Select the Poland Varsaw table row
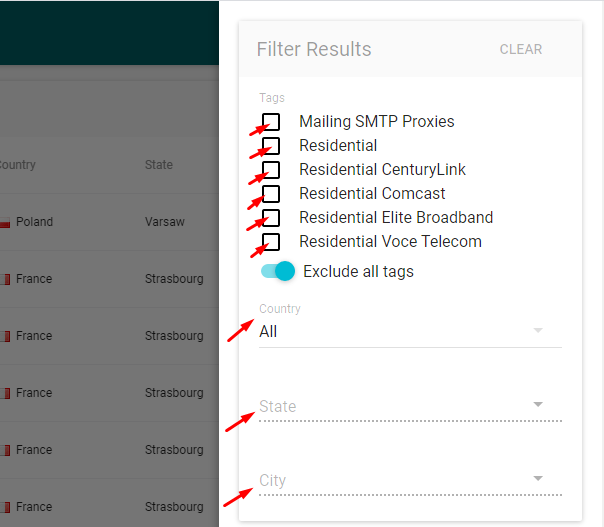The image size is (604, 527). point(109,222)
